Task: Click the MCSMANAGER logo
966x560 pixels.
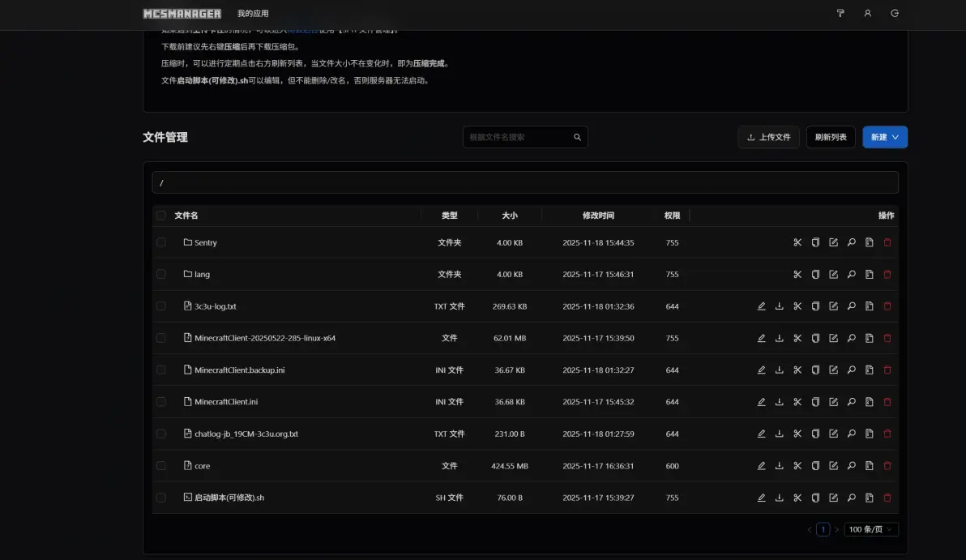Action: [x=182, y=14]
